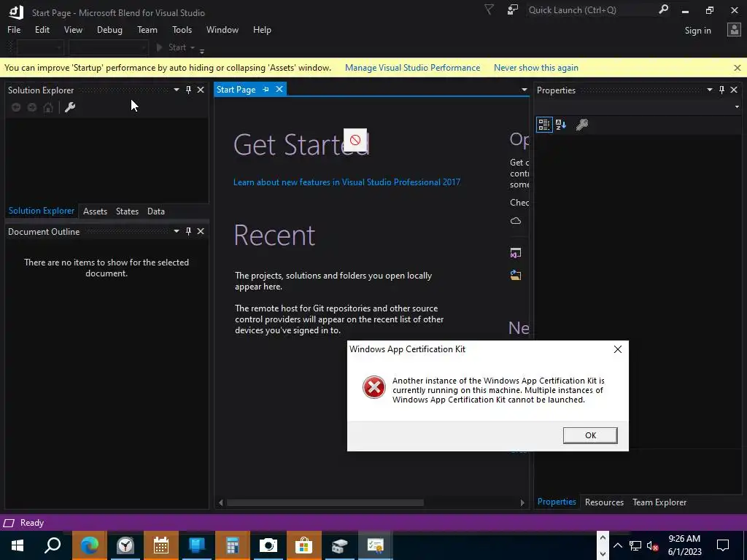Open the active documents list dropdown
The width and height of the screenshot is (747, 560).
[x=524, y=90]
